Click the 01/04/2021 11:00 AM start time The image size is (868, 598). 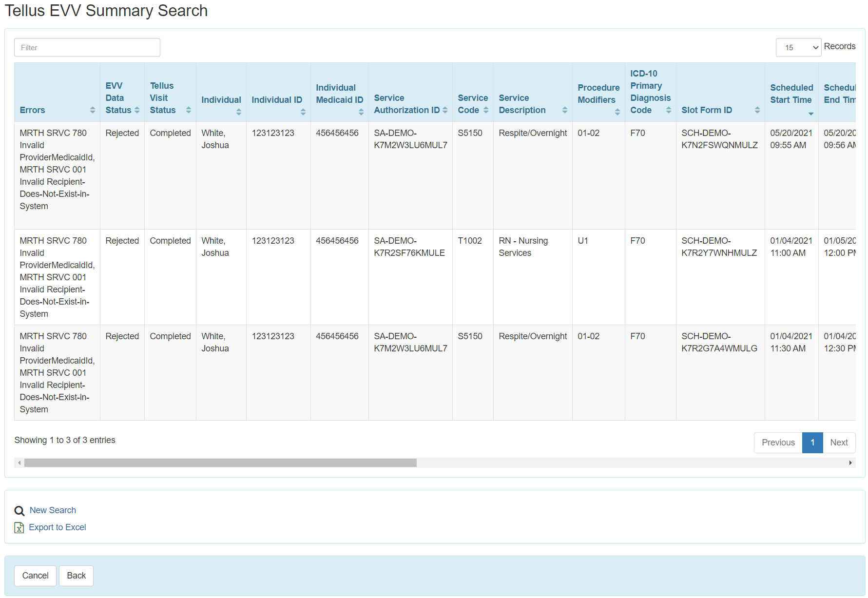pyautogui.click(x=791, y=247)
